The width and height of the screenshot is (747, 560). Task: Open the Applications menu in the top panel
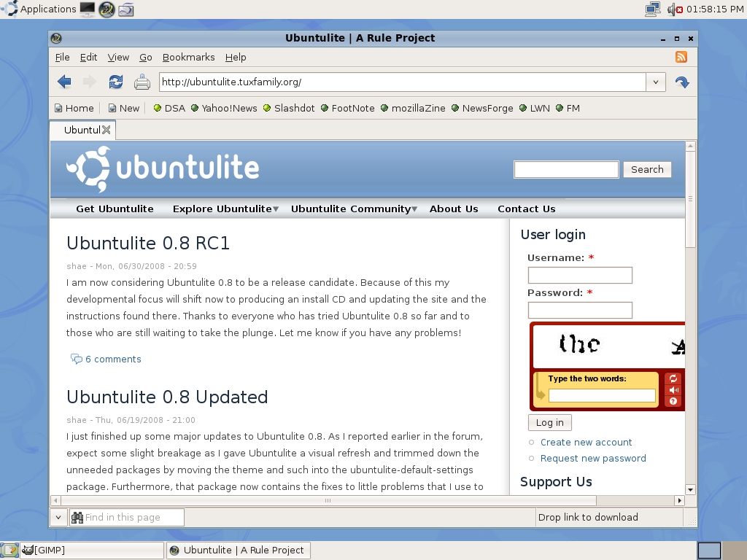pos(39,9)
